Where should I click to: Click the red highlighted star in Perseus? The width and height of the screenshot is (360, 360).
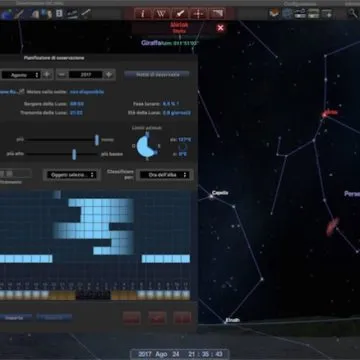point(324,115)
